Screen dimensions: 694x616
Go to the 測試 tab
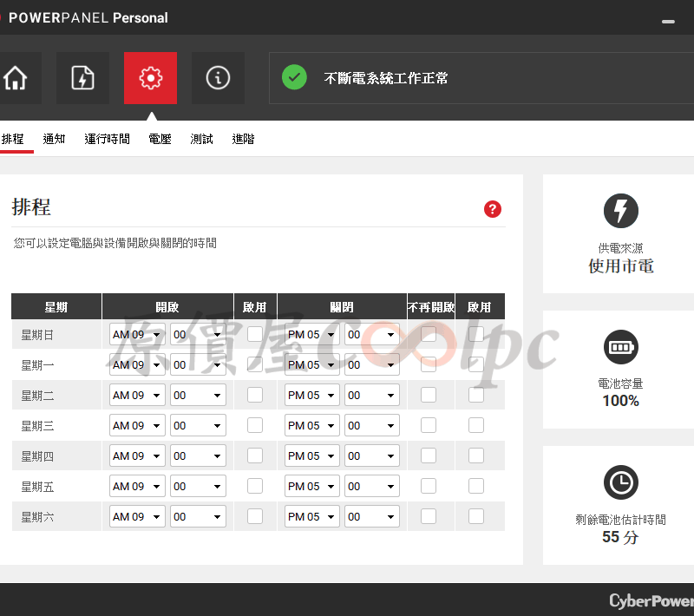tap(201, 139)
